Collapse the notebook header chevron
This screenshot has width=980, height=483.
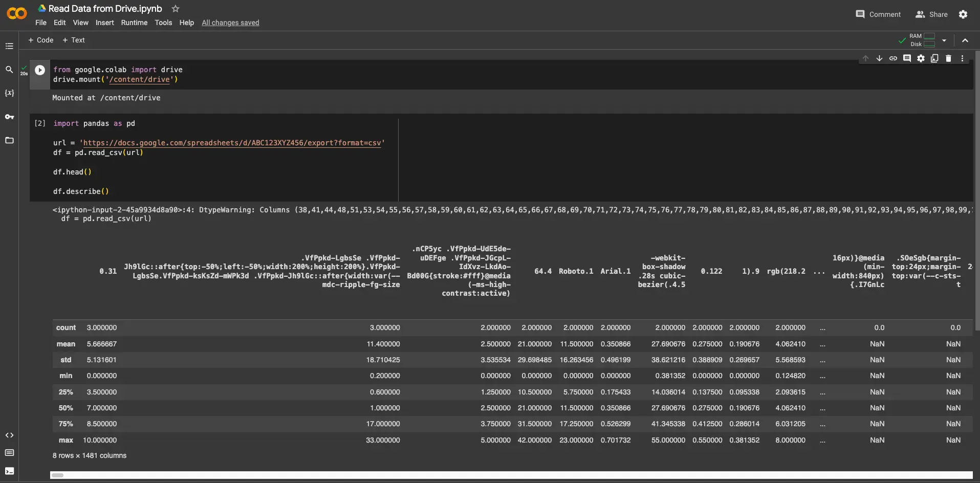pos(965,40)
